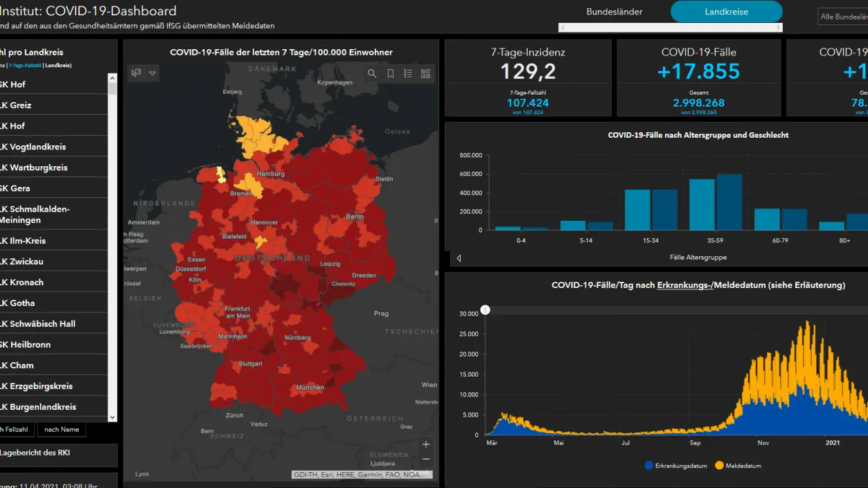This screenshot has height=488, width=868.
Task: Expand the selection tool dropdown arrow
Action: click(152, 73)
